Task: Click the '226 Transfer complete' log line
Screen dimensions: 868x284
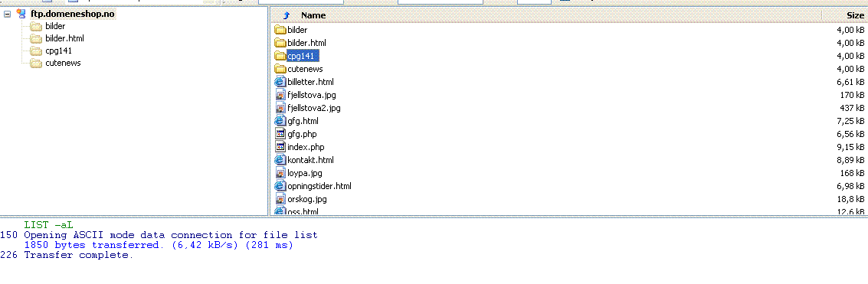Action: [x=67, y=255]
